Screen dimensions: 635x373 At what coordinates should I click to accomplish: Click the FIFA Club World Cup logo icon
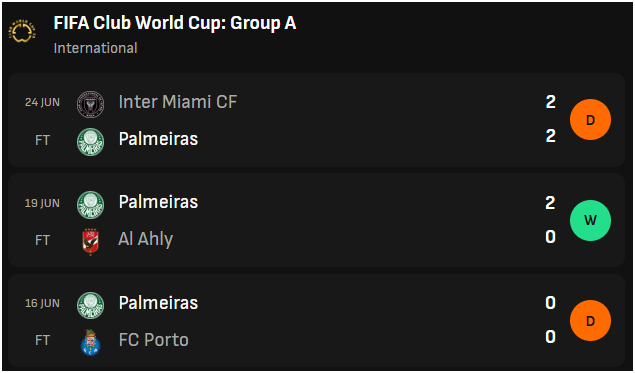pyautogui.click(x=22, y=31)
